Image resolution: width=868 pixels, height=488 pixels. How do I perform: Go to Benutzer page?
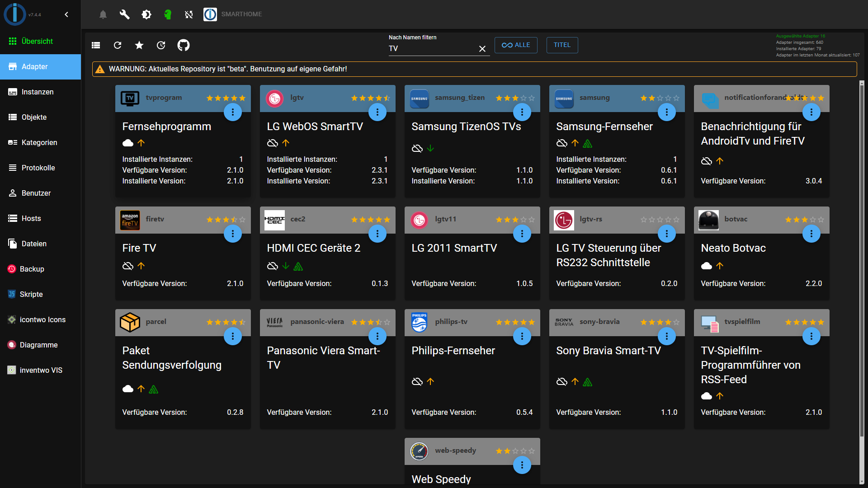[41, 193]
